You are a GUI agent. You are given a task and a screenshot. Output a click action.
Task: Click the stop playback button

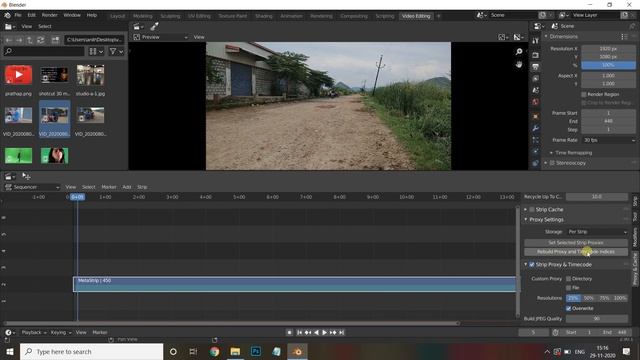tap(289, 333)
